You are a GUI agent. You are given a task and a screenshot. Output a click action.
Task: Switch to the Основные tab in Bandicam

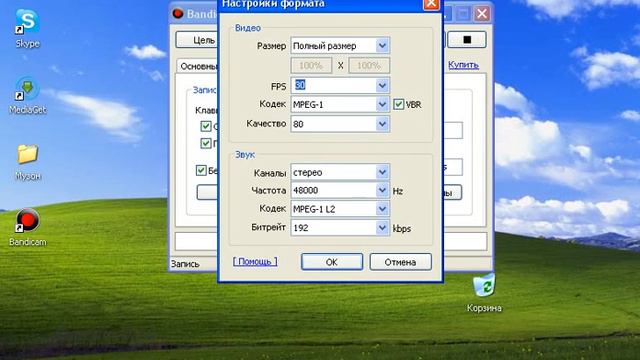[198, 66]
